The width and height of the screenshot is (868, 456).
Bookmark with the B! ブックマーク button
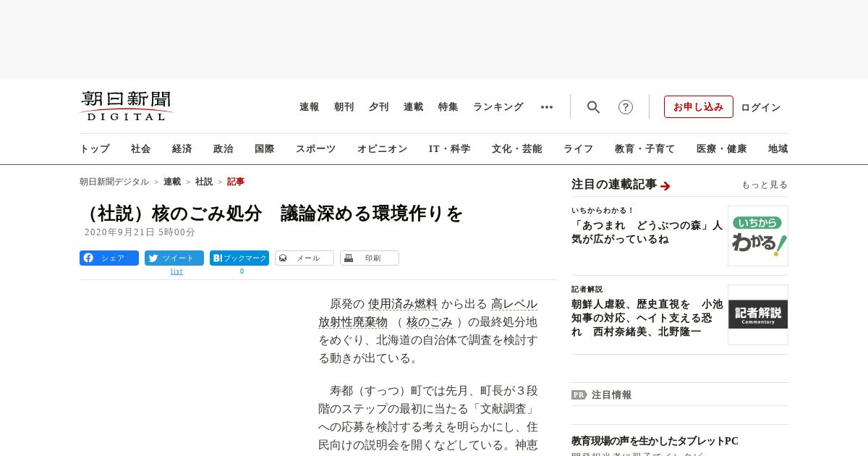click(x=239, y=258)
